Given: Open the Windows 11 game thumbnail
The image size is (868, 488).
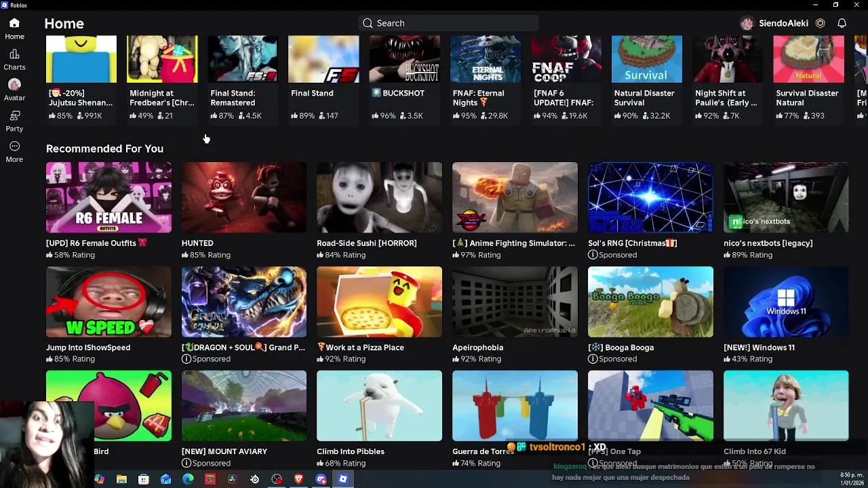Looking at the screenshot, I should pyautogui.click(x=786, y=302).
